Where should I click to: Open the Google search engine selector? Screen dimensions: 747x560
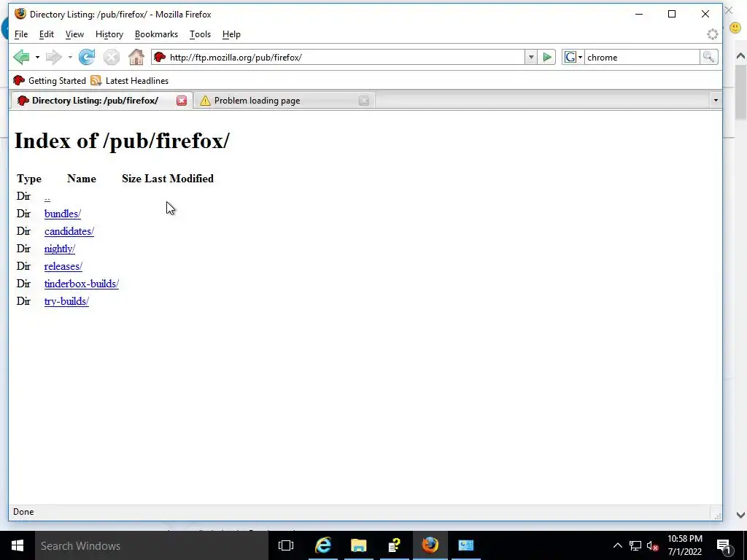(573, 57)
